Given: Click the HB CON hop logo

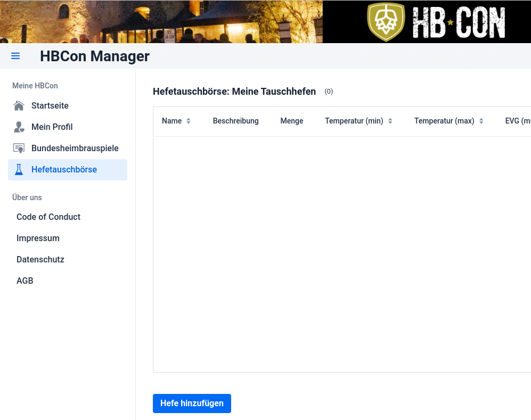Looking at the screenshot, I should point(386,22).
